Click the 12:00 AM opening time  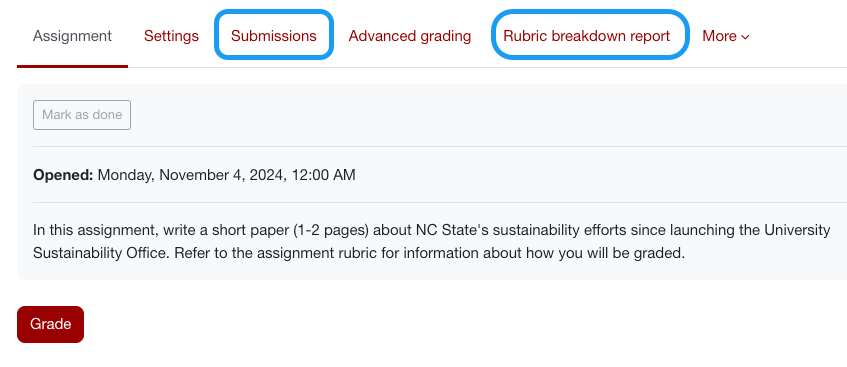click(x=323, y=175)
